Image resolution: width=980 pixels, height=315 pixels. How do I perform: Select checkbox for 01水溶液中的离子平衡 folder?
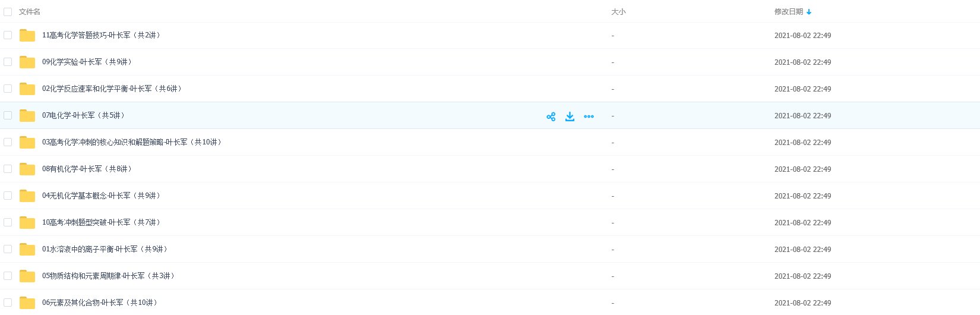8,249
